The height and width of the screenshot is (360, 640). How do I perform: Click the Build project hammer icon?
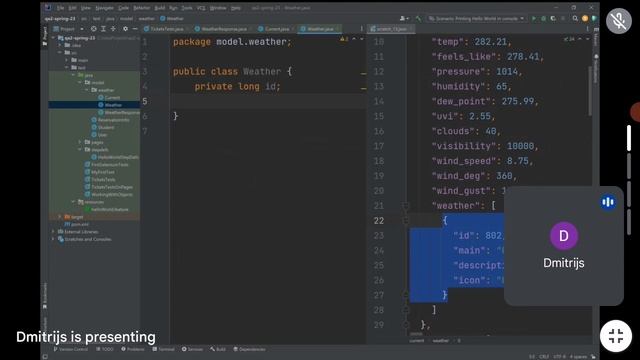coord(418,18)
